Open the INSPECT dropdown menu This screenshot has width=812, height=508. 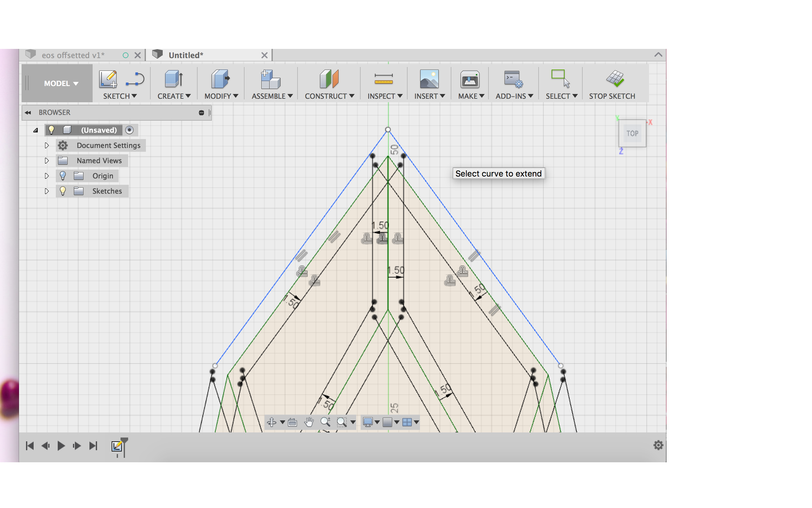click(385, 96)
